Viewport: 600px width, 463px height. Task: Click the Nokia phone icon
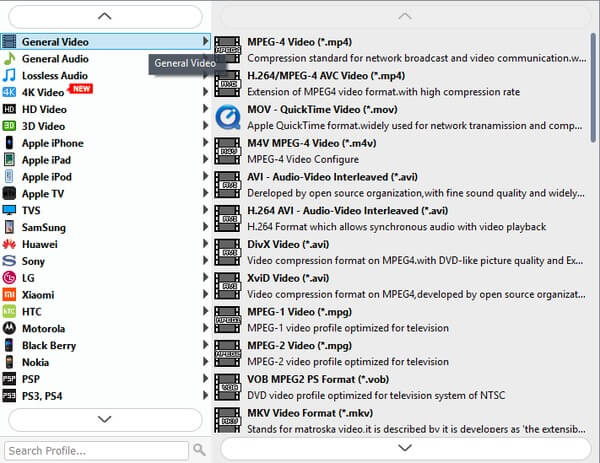9,362
